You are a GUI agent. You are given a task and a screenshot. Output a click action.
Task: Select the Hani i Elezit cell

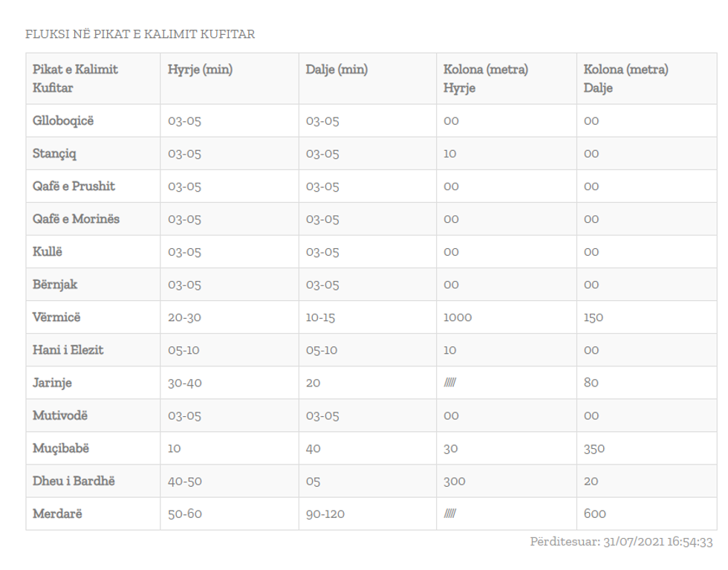click(x=68, y=350)
